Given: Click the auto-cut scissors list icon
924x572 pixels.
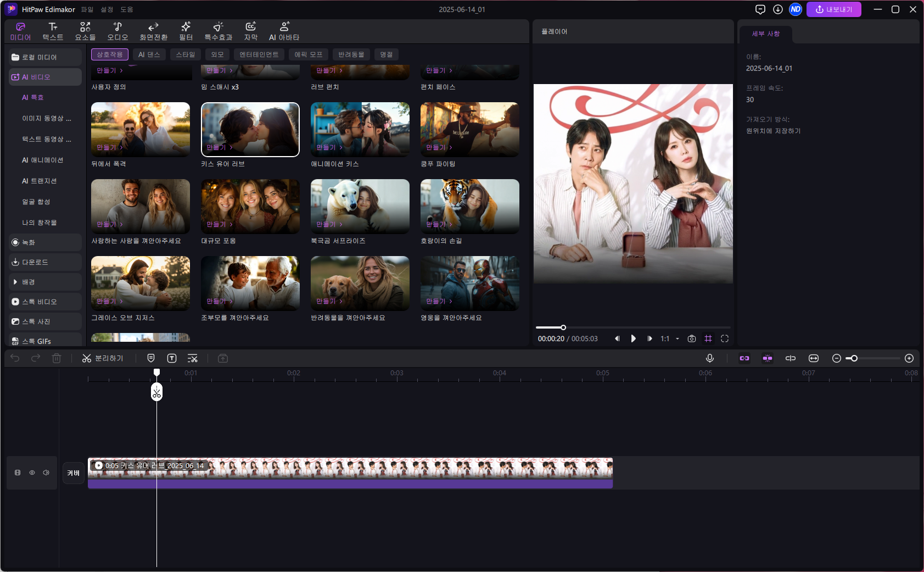Looking at the screenshot, I should [193, 358].
